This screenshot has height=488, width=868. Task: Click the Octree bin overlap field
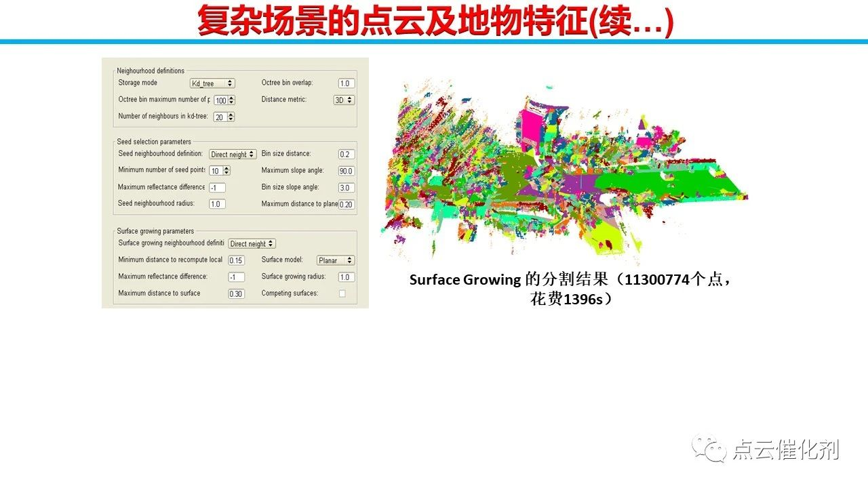pos(347,83)
